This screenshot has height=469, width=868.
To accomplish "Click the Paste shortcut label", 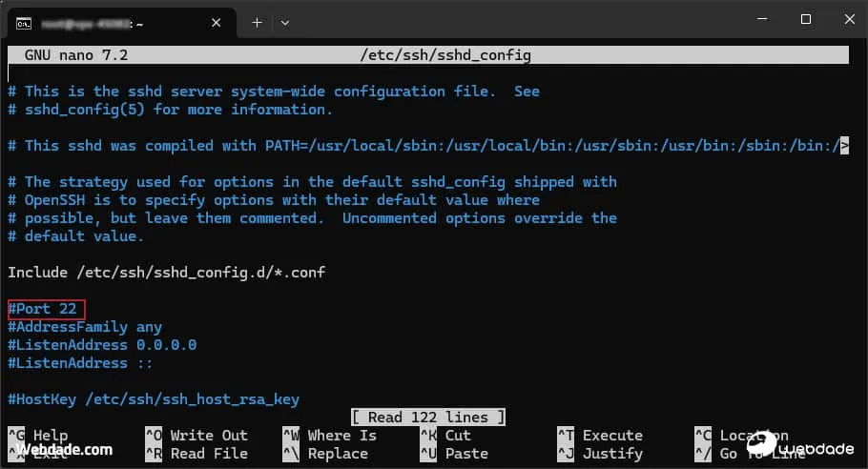I will (x=466, y=454).
